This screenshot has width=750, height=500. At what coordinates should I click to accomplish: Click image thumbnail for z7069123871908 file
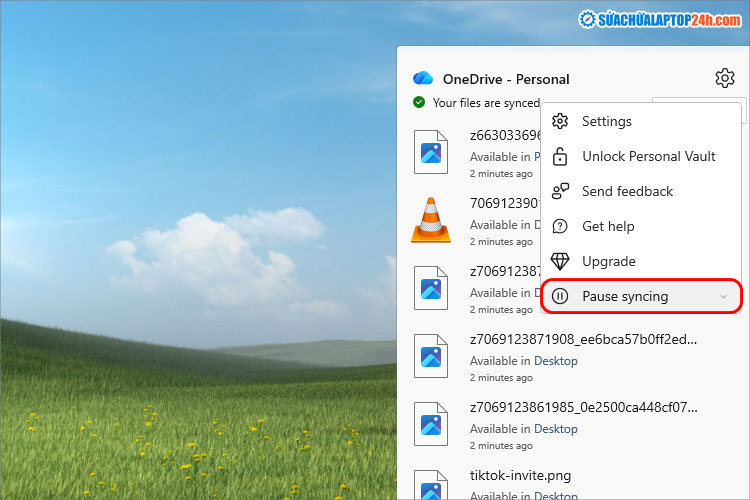click(x=431, y=356)
